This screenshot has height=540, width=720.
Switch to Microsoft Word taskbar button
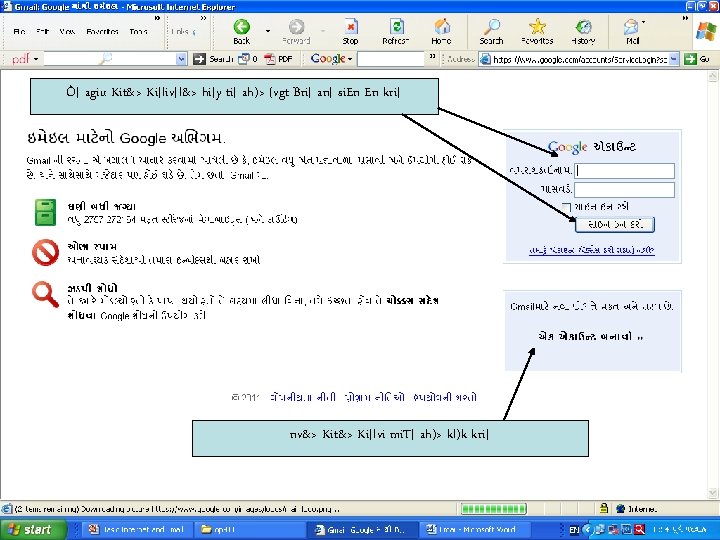[x=476, y=529]
